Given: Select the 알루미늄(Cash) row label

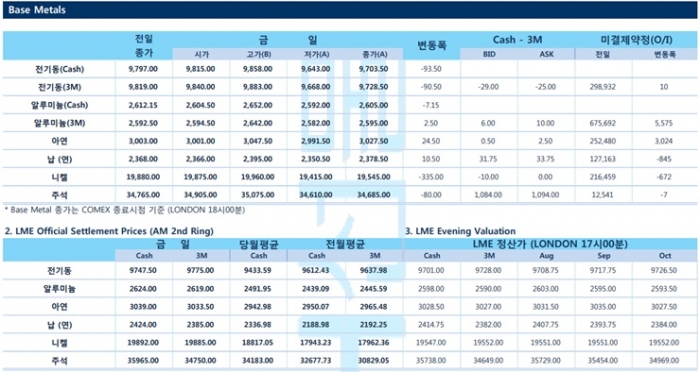Looking at the screenshot, I should click(59, 105).
